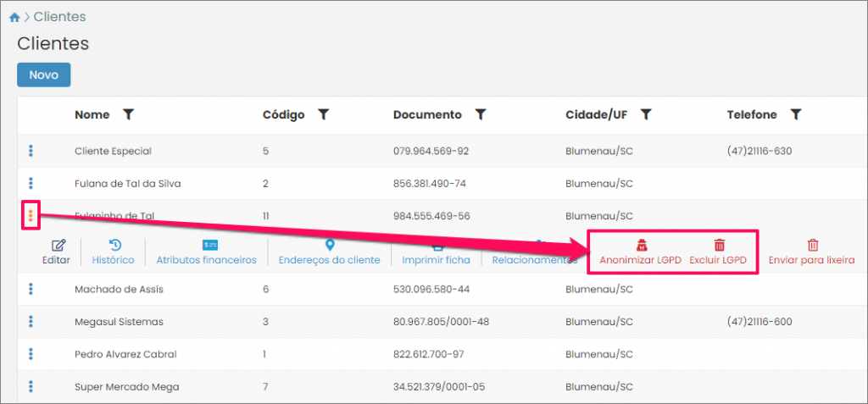Filter the Documento column
Viewport: 868px width, 404px height.
(x=481, y=114)
